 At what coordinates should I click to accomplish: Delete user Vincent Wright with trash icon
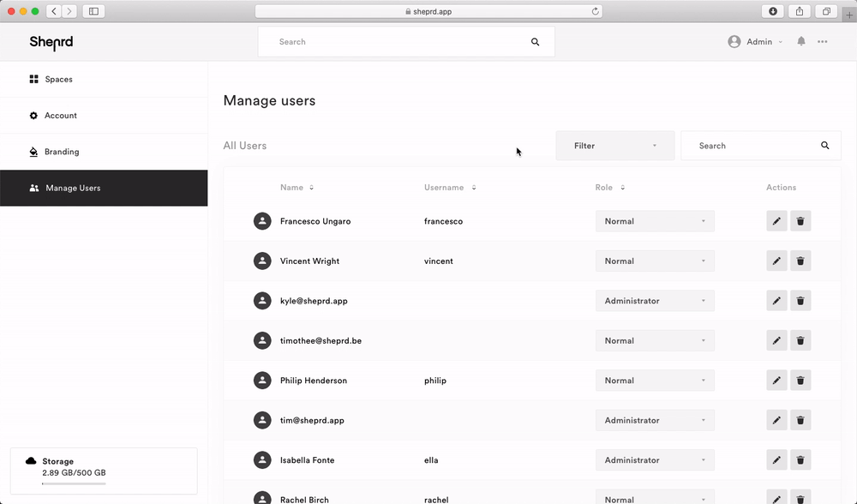[x=800, y=261]
